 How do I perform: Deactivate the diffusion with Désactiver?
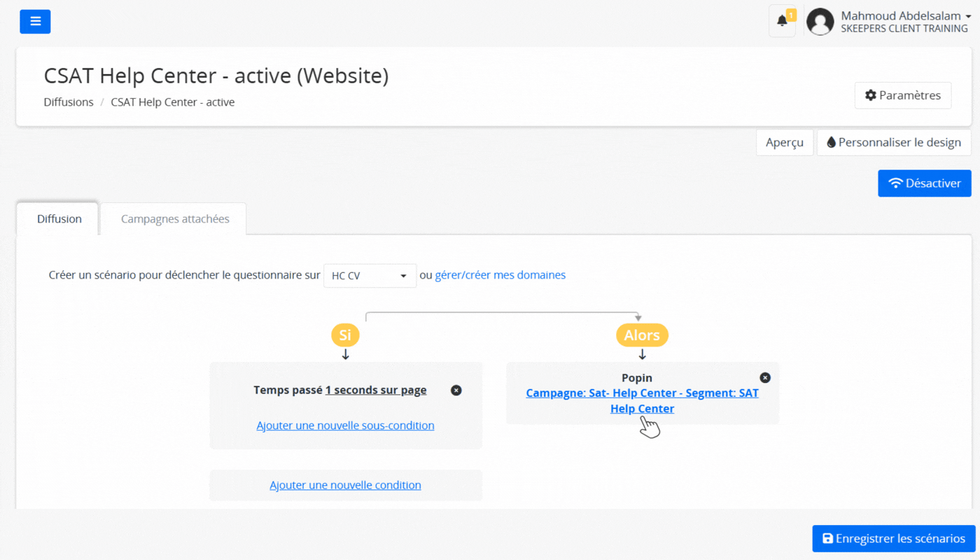pyautogui.click(x=924, y=183)
